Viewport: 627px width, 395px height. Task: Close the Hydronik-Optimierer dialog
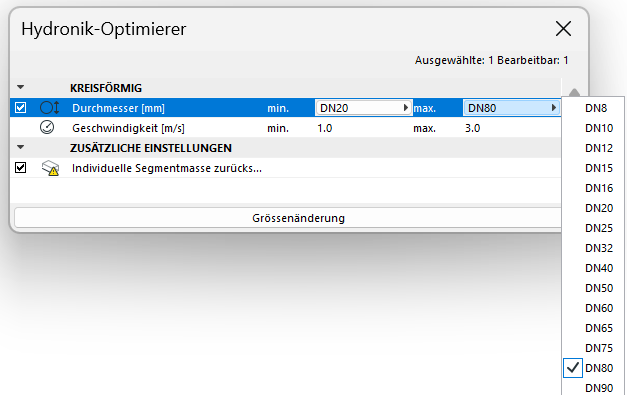coord(563,29)
